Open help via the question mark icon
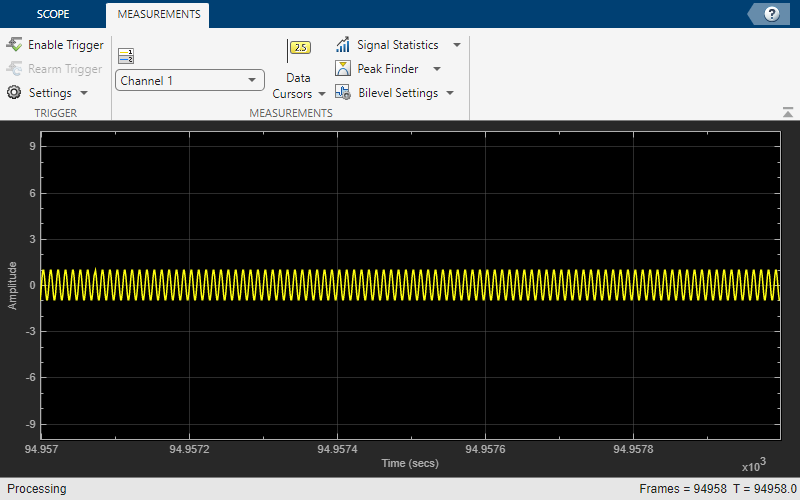800x500 pixels. click(x=771, y=14)
